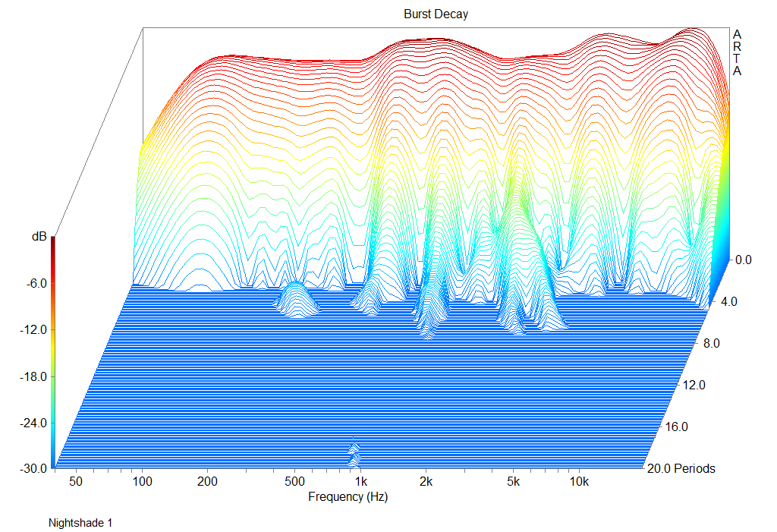Select the -6.0 dB scale label

click(34, 283)
